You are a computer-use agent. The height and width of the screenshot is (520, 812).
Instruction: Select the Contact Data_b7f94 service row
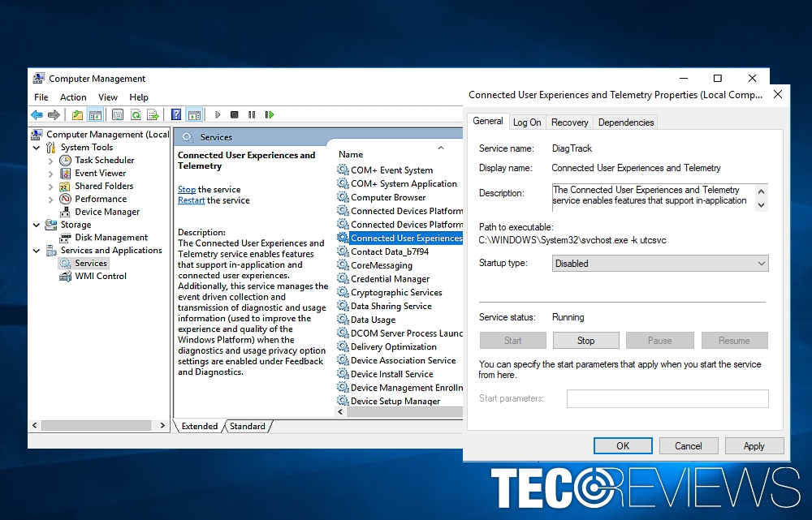(x=400, y=251)
